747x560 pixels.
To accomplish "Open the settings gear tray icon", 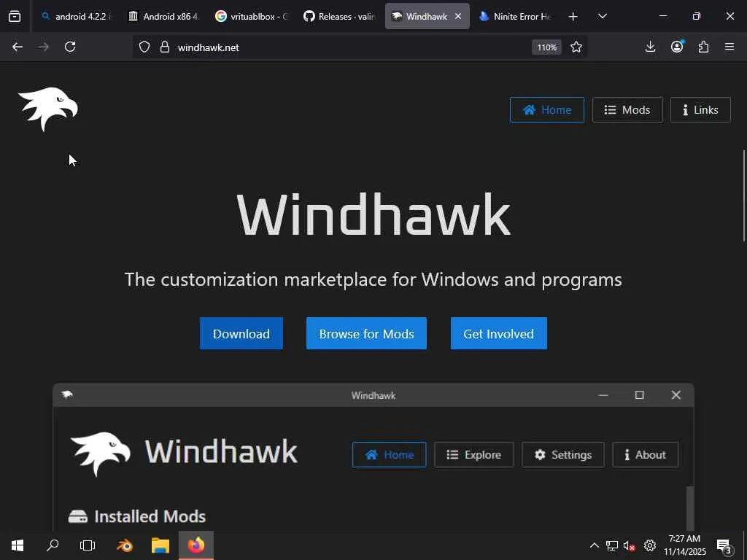I will [650, 545].
